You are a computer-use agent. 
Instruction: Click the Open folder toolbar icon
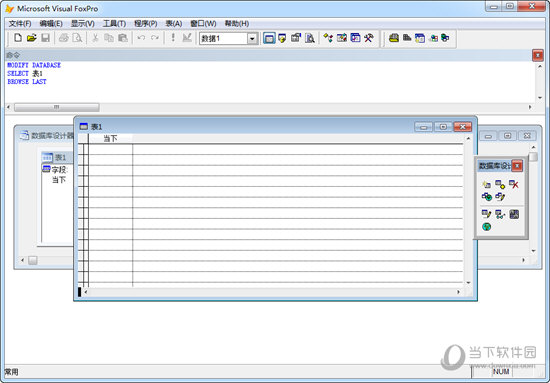coord(32,38)
